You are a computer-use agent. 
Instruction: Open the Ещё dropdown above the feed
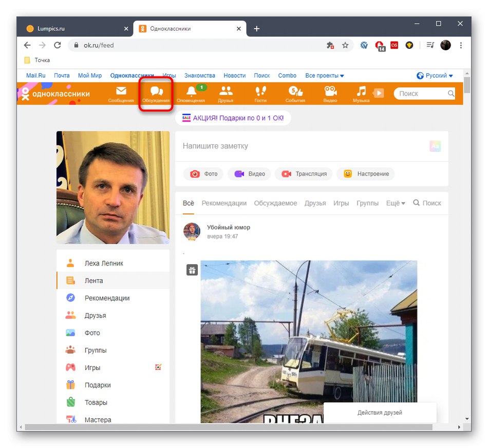395,203
